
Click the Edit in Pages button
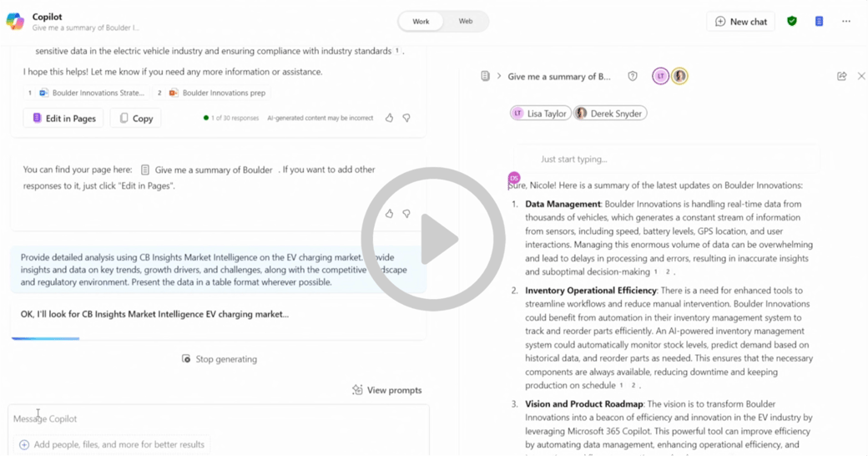[x=63, y=118]
